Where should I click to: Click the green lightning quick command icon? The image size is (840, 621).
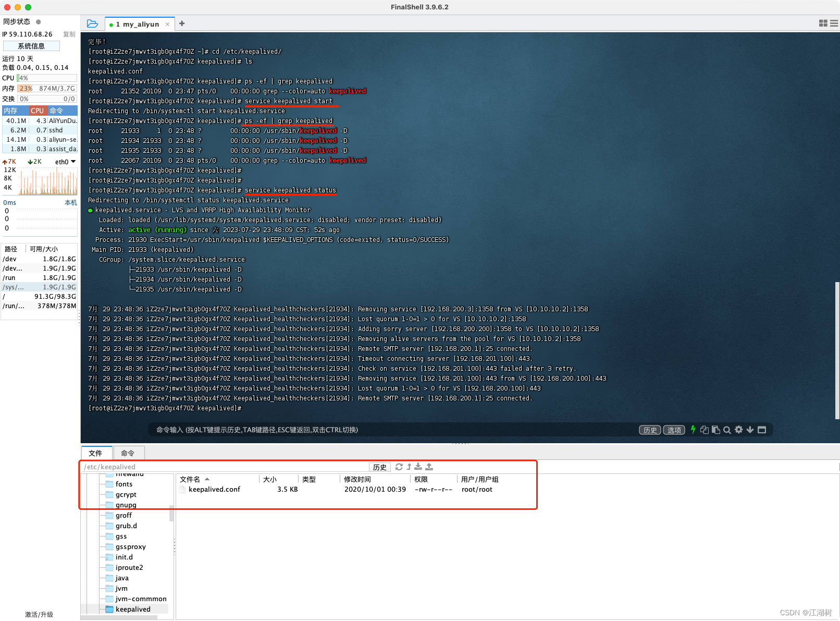pos(693,430)
